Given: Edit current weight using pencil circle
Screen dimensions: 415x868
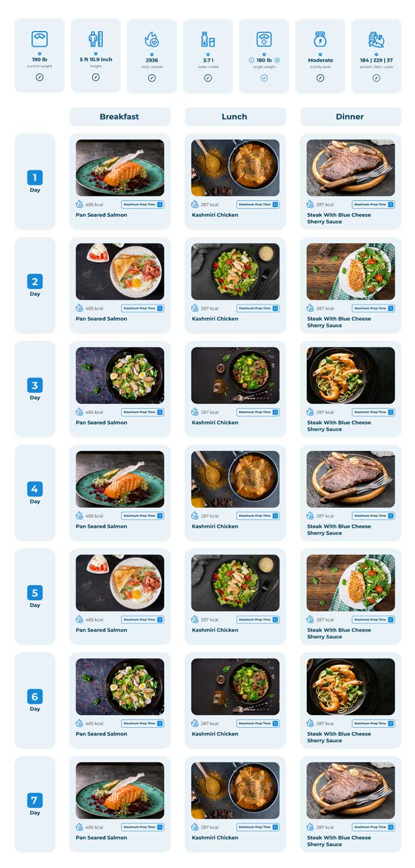Looking at the screenshot, I should click(39, 78).
